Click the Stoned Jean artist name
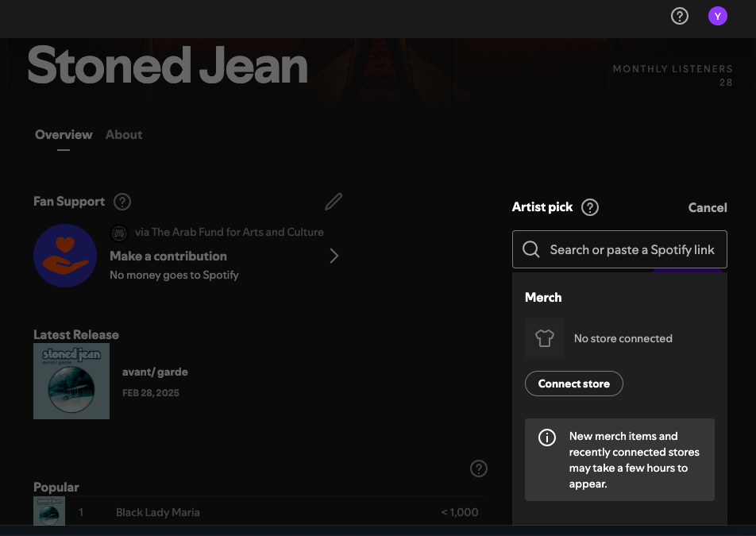 pyautogui.click(x=168, y=65)
